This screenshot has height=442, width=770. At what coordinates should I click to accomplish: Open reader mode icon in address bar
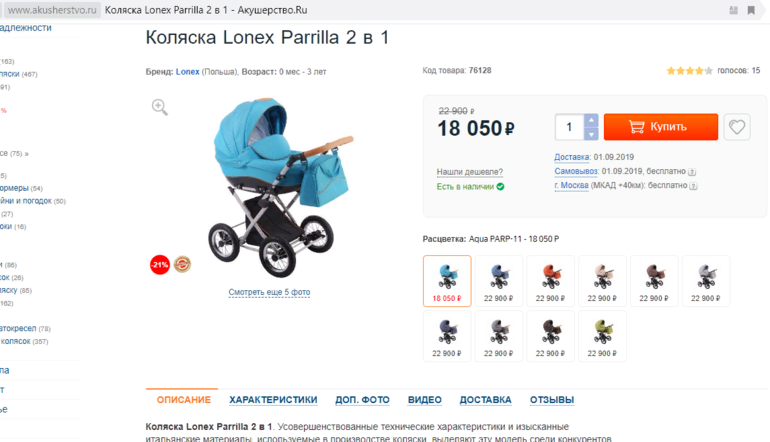coord(733,10)
